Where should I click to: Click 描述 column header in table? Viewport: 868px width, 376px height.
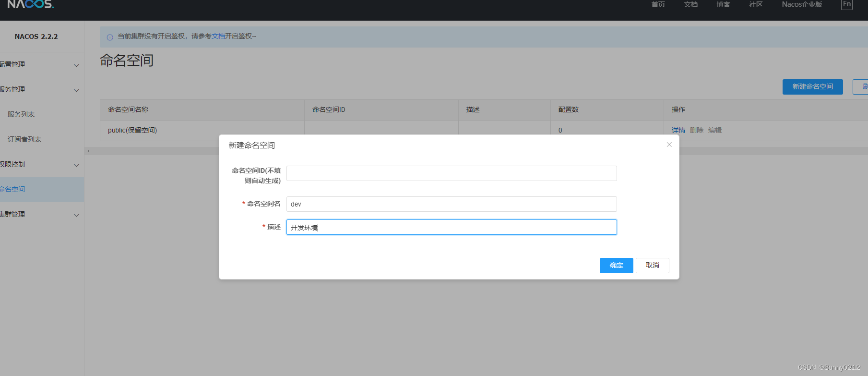504,109
